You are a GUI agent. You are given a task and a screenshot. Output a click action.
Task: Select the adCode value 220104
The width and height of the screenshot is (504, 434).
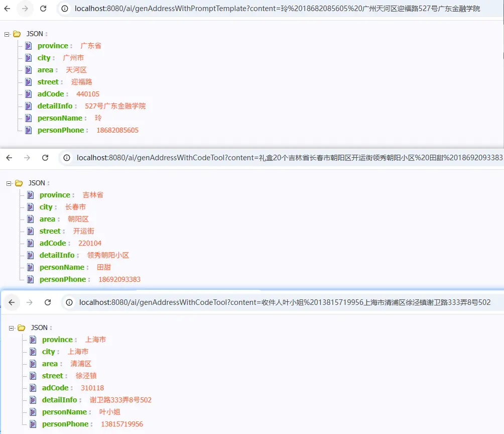coord(90,243)
